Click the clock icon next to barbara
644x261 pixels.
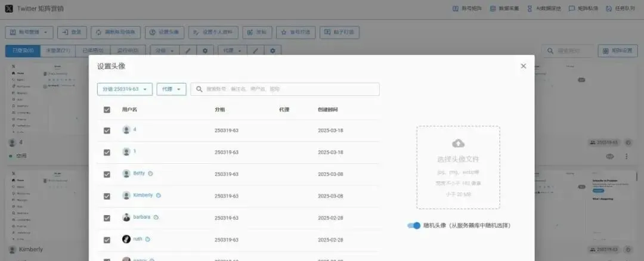click(x=156, y=217)
